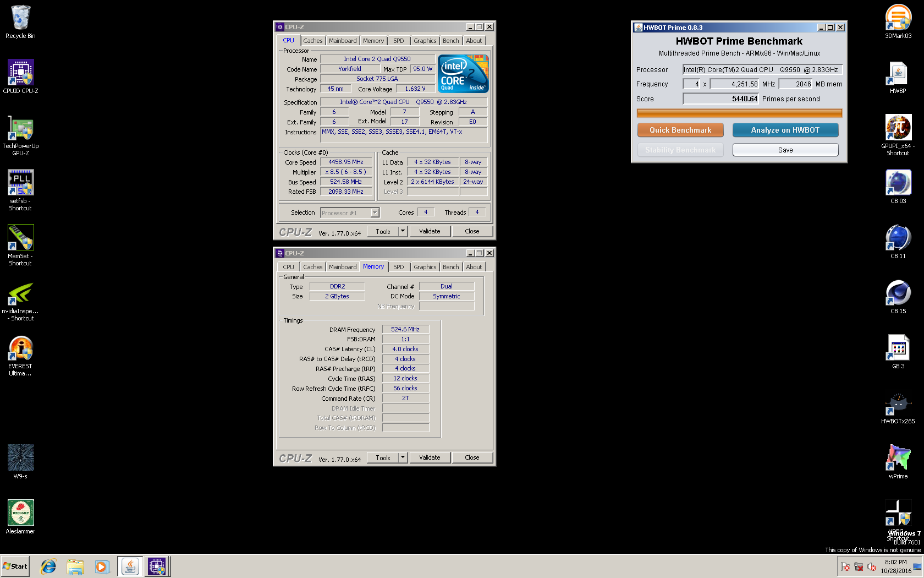Image resolution: width=924 pixels, height=578 pixels.
Task: Open CB 03 Cinebench icon
Action: (898, 187)
